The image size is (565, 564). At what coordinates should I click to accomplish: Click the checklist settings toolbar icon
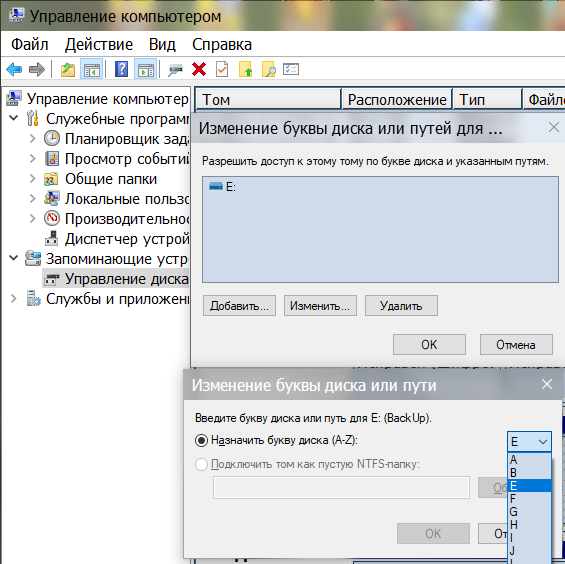(x=291, y=69)
